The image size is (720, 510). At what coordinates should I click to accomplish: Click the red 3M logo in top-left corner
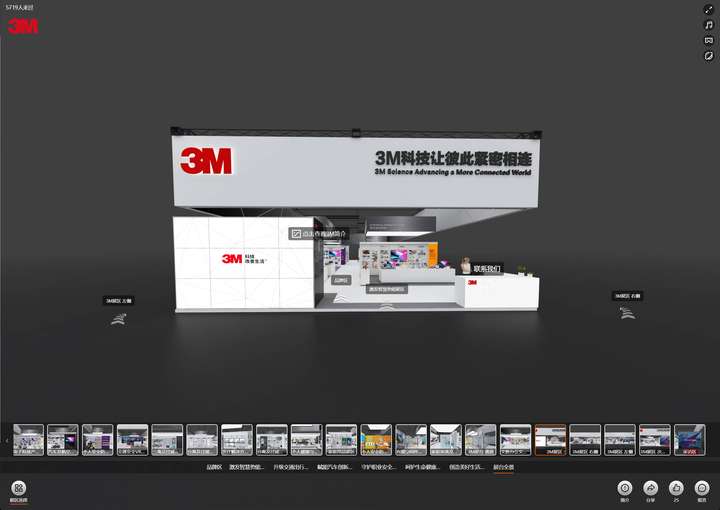pos(22,26)
